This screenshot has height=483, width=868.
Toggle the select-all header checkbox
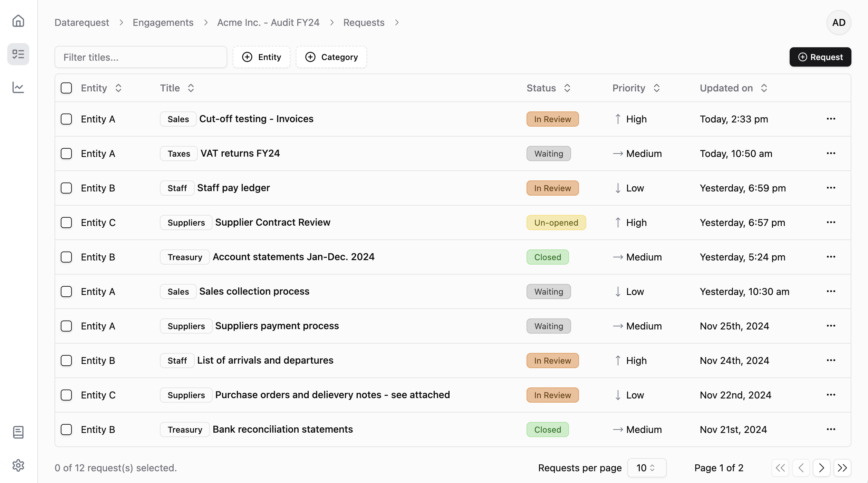(x=66, y=88)
